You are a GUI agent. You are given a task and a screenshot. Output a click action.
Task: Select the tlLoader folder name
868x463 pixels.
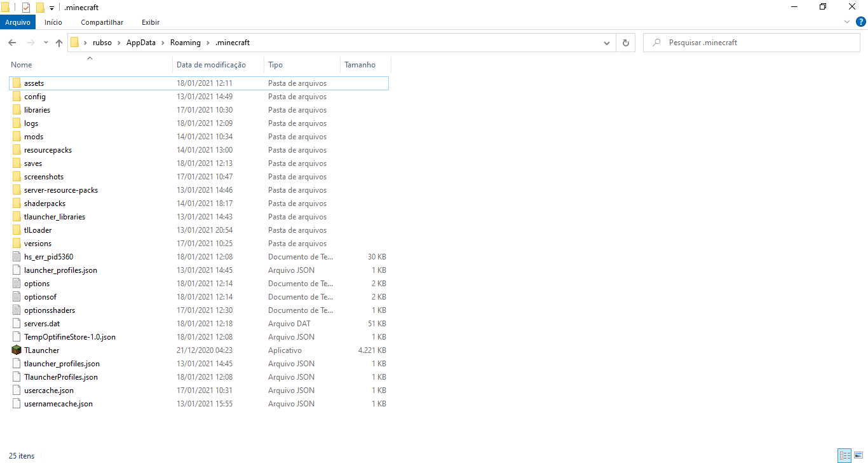tap(38, 230)
